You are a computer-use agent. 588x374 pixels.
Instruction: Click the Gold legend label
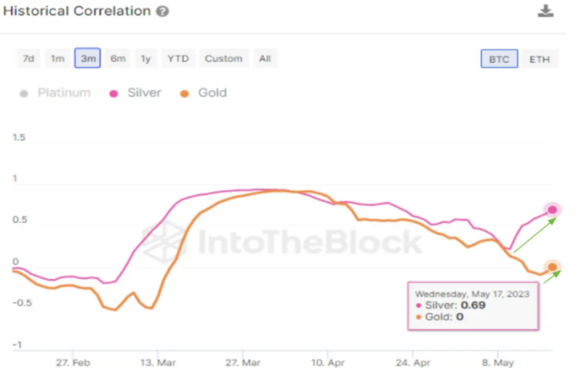tap(212, 93)
